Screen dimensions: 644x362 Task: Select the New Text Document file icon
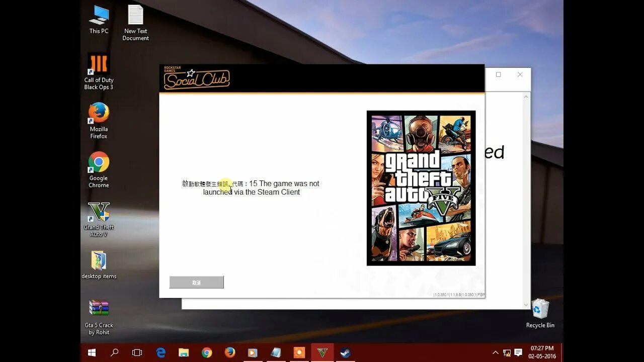click(x=135, y=23)
